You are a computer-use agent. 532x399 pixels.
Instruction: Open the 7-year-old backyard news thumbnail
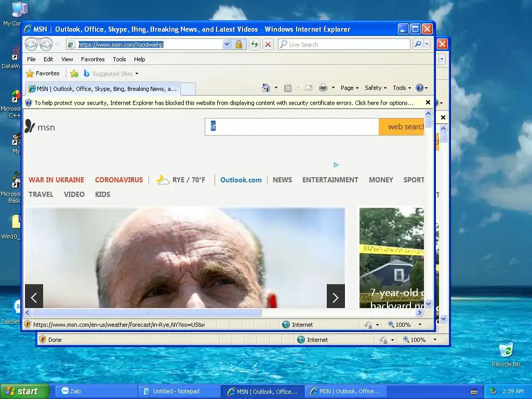pyautogui.click(x=392, y=258)
